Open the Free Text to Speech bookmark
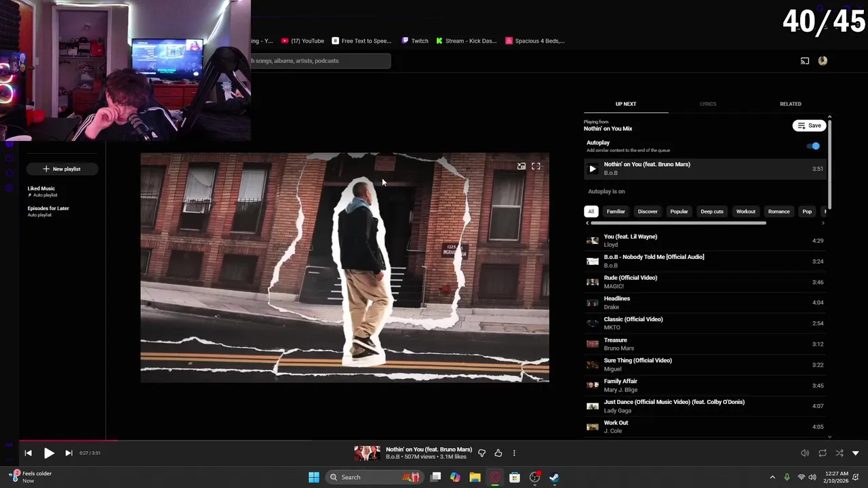The width and height of the screenshot is (868, 488). tap(361, 41)
